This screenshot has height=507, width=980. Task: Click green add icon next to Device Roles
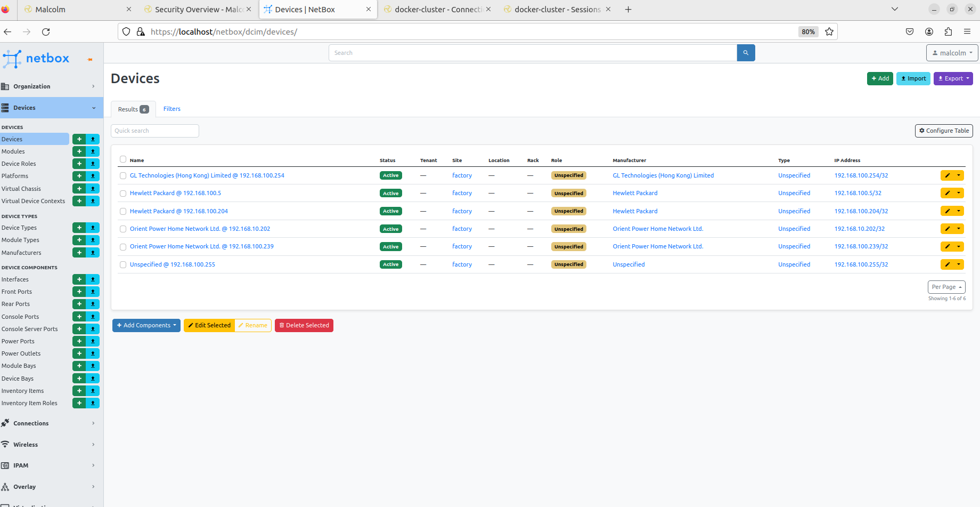tap(79, 164)
